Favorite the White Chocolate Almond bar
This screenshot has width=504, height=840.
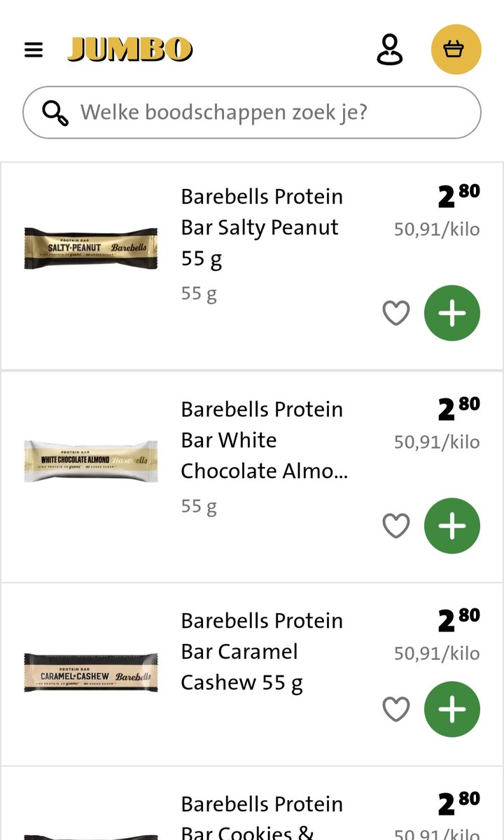(x=395, y=526)
